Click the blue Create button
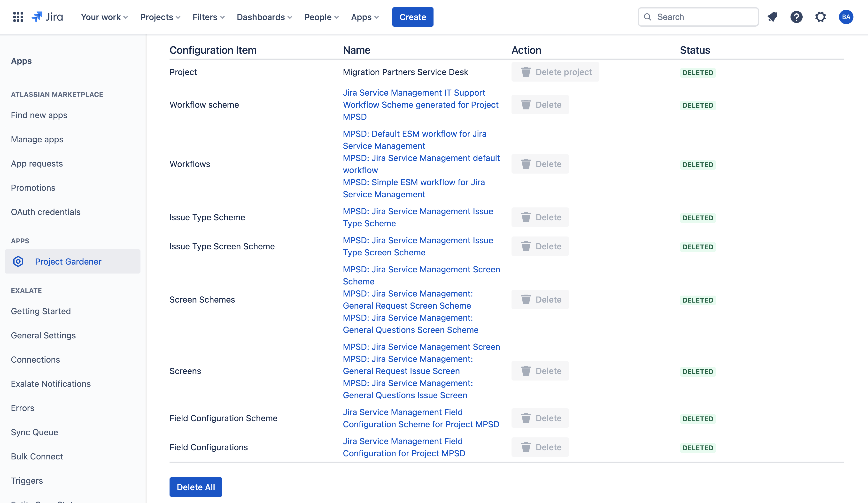 [413, 17]
